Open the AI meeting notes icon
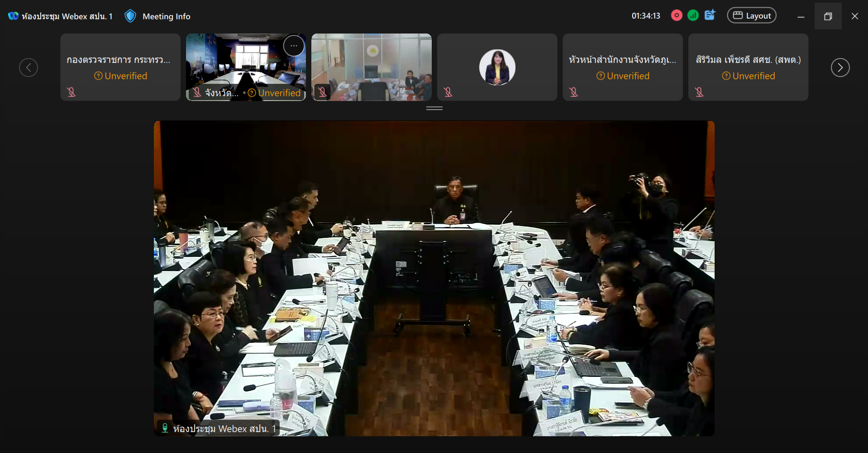This screenshot has height=453, width=868. click(x=710, y=15)
